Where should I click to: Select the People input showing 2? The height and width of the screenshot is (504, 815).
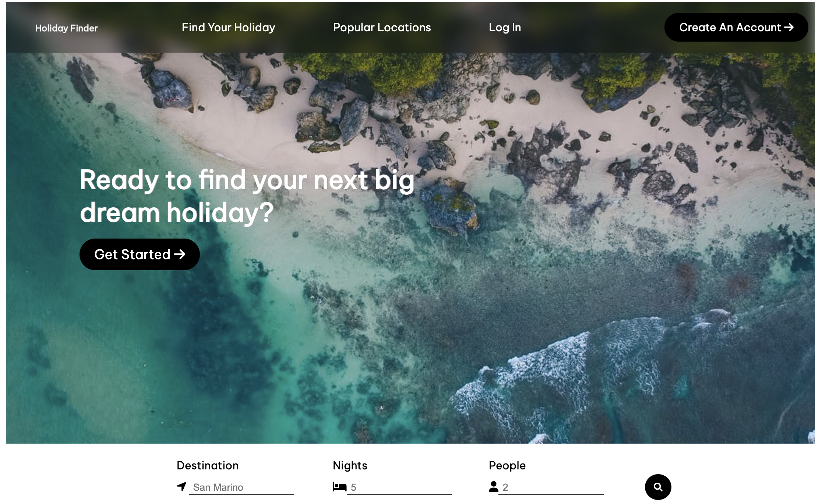551,487
